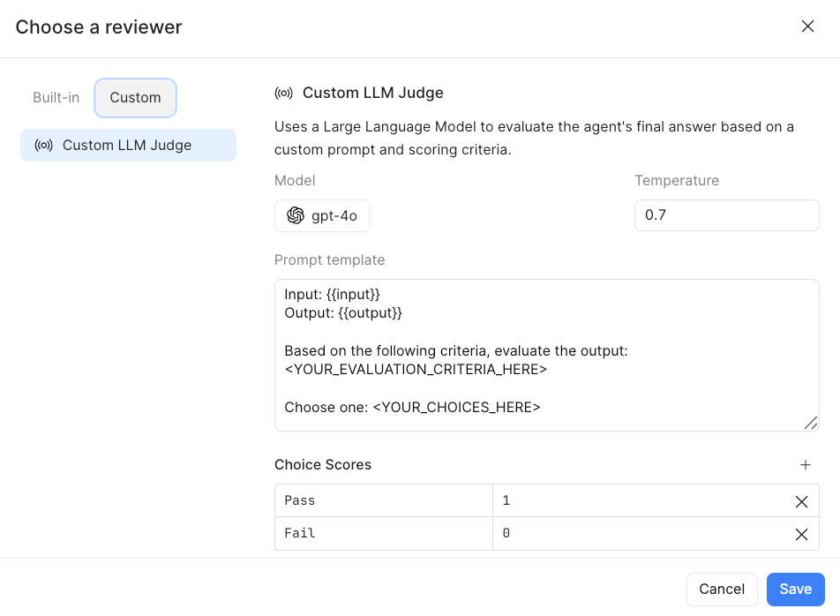Click the resize handle of the prompt template box
Image resolution: width=840 pixels, height=616 pixels.
tap(811, 424)
